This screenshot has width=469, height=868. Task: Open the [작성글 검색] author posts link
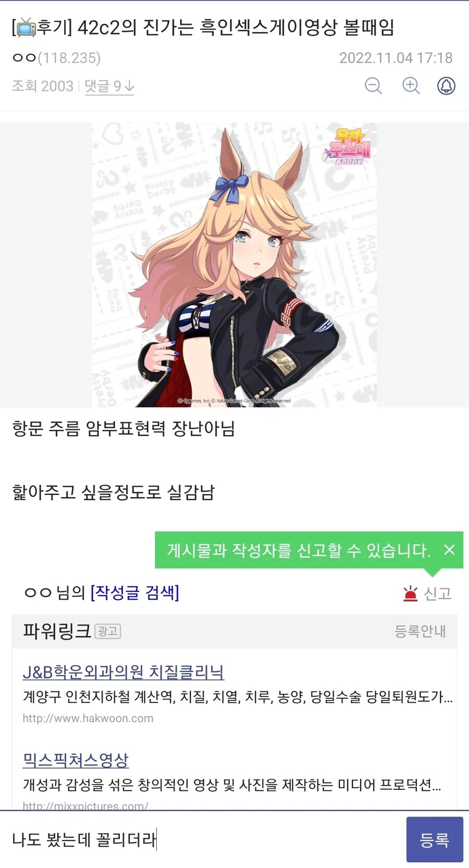click(134, 592)
